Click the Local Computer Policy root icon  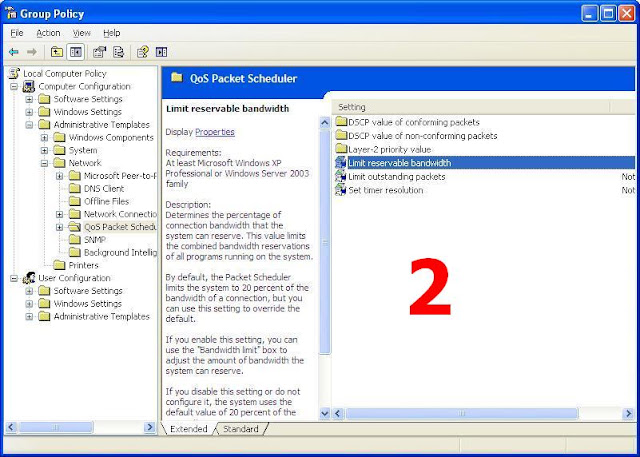[x=14, y=73]
